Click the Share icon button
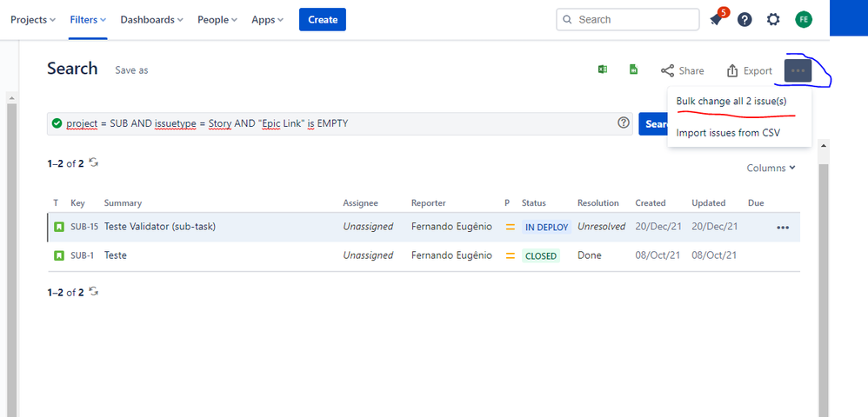This screenshot has width=868, height=417. pyautogui.click(x=682, y=70)
